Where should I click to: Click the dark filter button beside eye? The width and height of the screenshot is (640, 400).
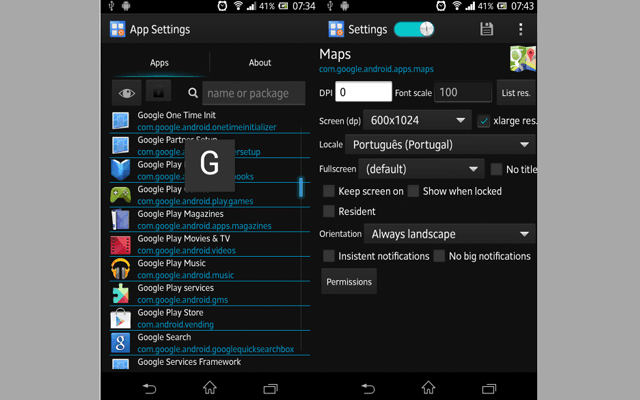[158, 92]
